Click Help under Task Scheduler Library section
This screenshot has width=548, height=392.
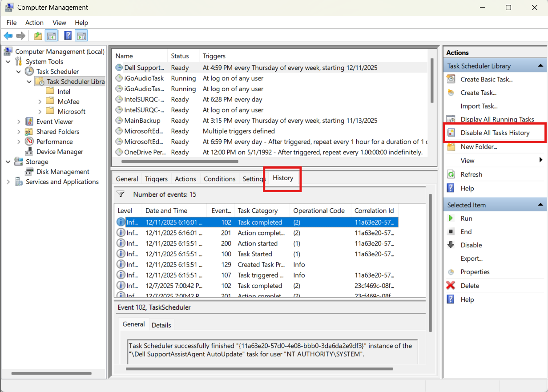pyautogui.click(x=467, y=188)
